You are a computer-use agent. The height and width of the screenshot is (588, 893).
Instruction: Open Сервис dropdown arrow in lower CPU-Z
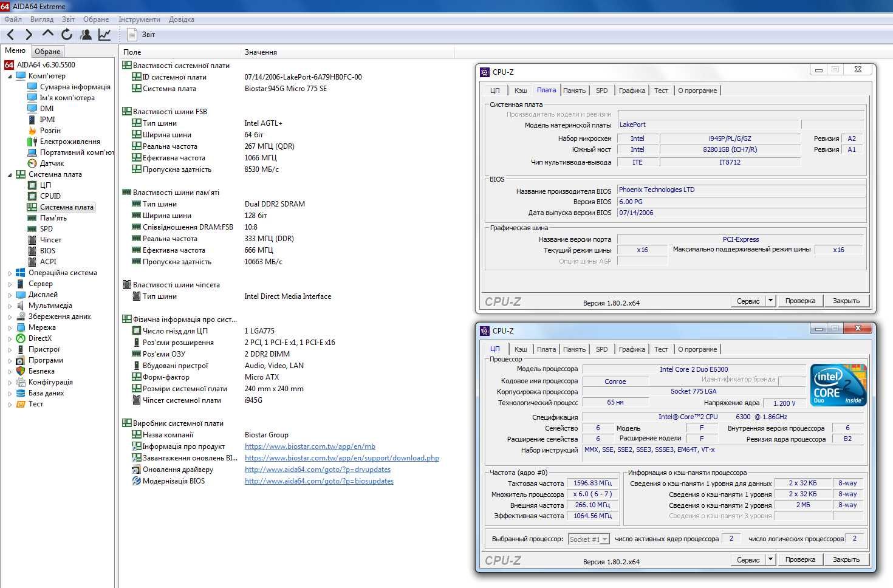pyautogui.click(x=770, y=559)
